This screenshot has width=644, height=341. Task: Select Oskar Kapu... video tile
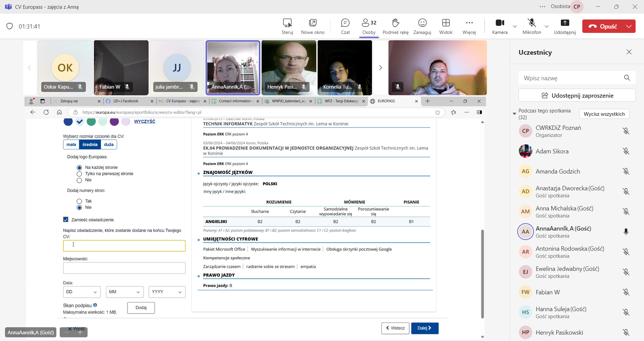point(65,68)
